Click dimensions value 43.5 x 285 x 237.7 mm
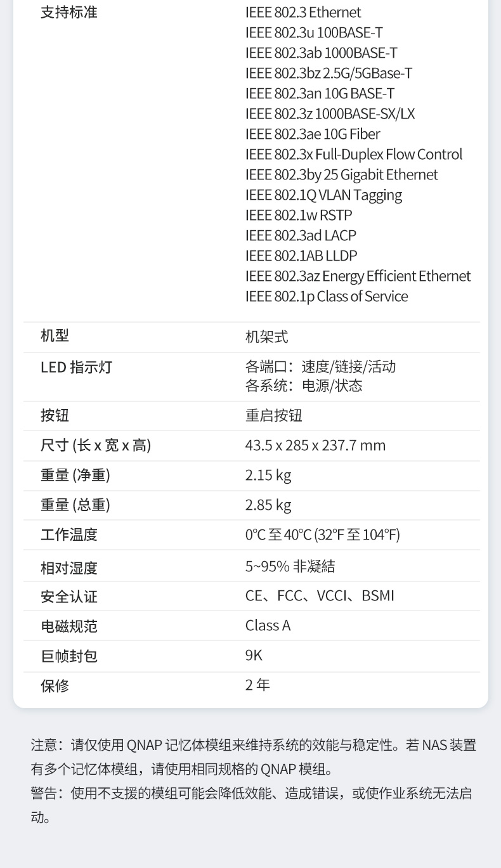Viewport: 501px width, 868px height. point(315,446)
